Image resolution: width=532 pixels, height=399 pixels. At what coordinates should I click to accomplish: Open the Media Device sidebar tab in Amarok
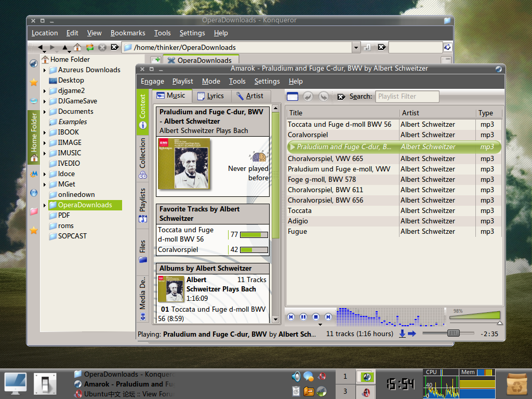(142, 299)
